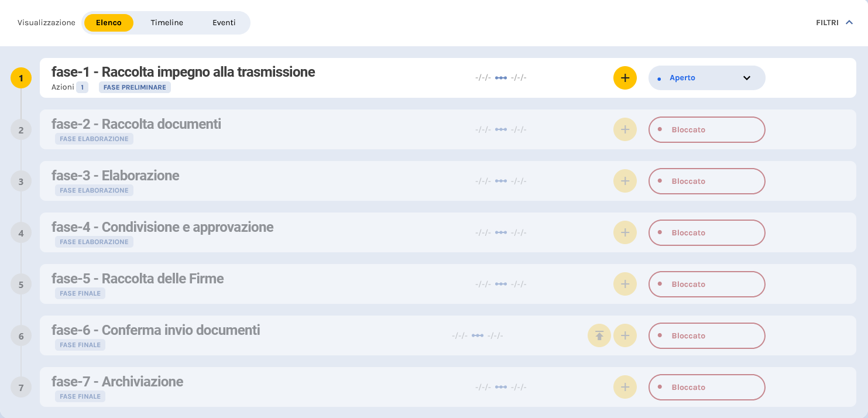The width and height of the screenshot is (868, 418).
Task: Collapse the FILTRI panel via its chevron
Action: [x=850, y=22]
